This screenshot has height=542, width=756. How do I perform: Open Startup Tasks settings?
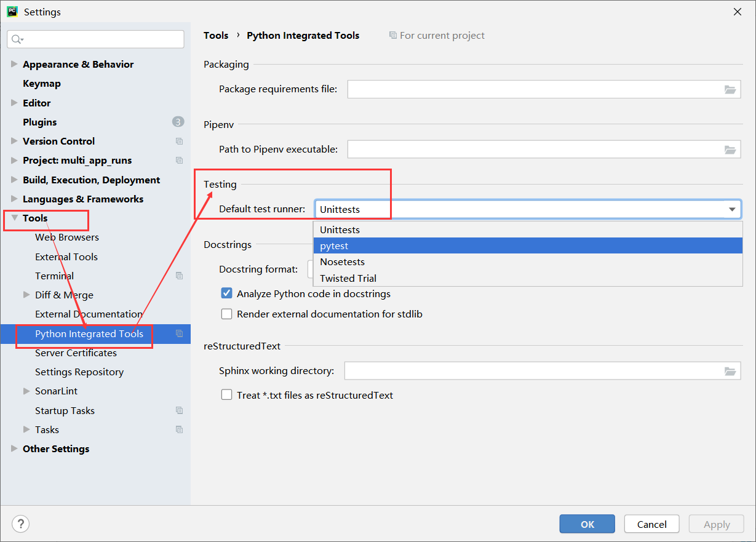coord(65,410)
